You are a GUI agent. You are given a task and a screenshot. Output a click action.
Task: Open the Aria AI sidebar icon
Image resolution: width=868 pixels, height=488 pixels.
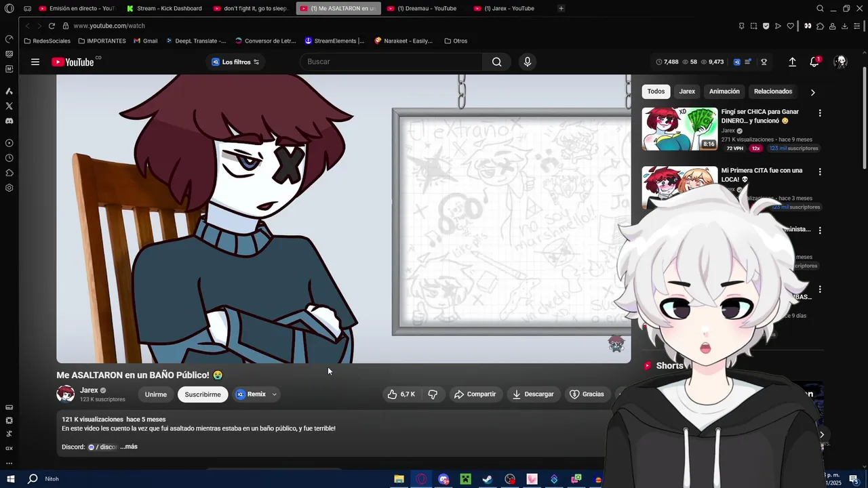[9, 91]
